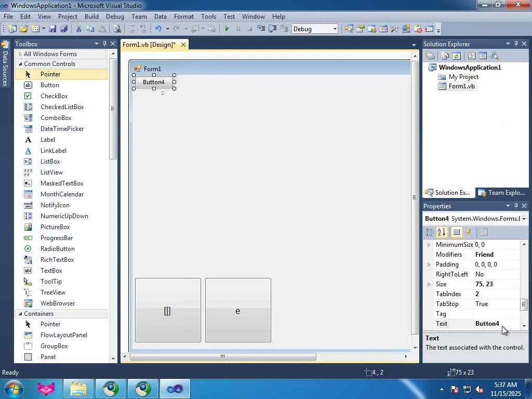
Task: Select WindowsApplication1 project node
Action: point(470,67)
